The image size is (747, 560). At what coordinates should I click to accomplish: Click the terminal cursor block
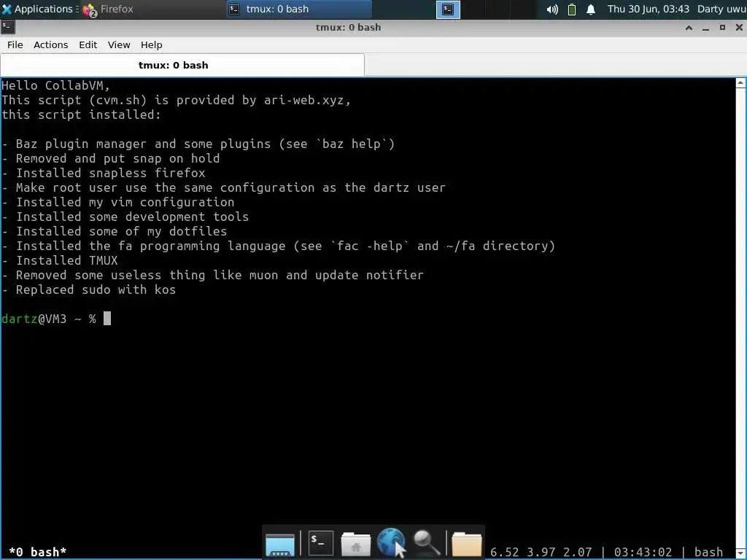pyautogui.click(x=107, y=319)
